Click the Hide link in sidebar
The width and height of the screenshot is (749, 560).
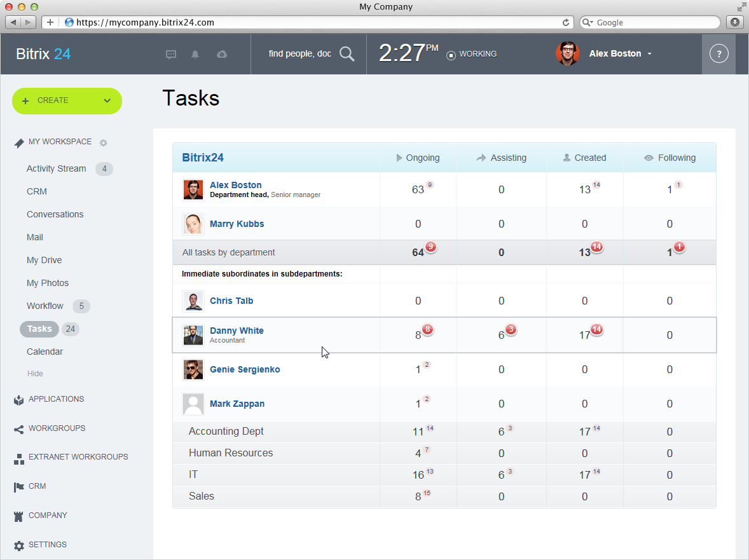[35, 373]
